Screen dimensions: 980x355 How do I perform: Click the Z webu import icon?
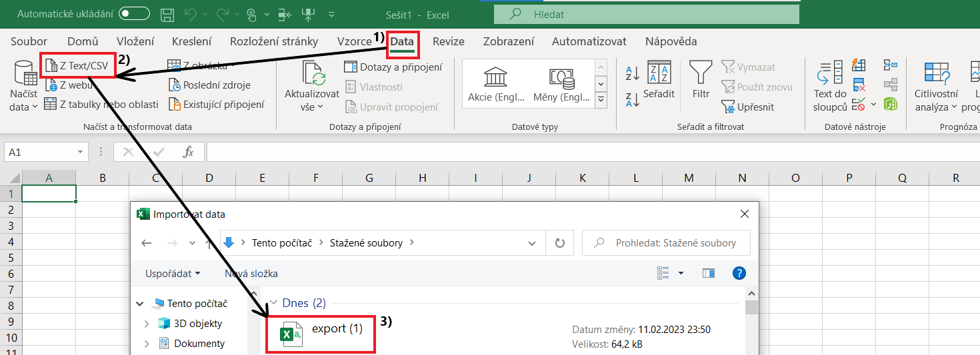(51, 85)
